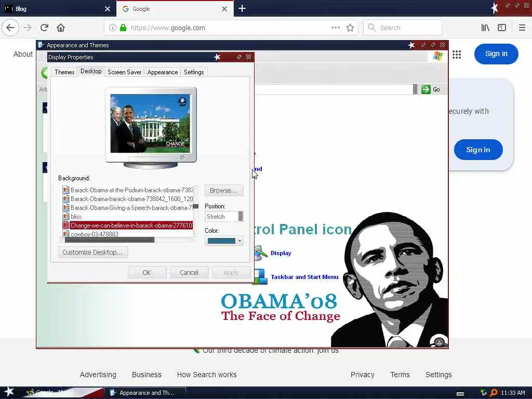Click the Taskbar and Start Menu icon
The height and width of the screenshot is (399, 532).
[260, 276]
